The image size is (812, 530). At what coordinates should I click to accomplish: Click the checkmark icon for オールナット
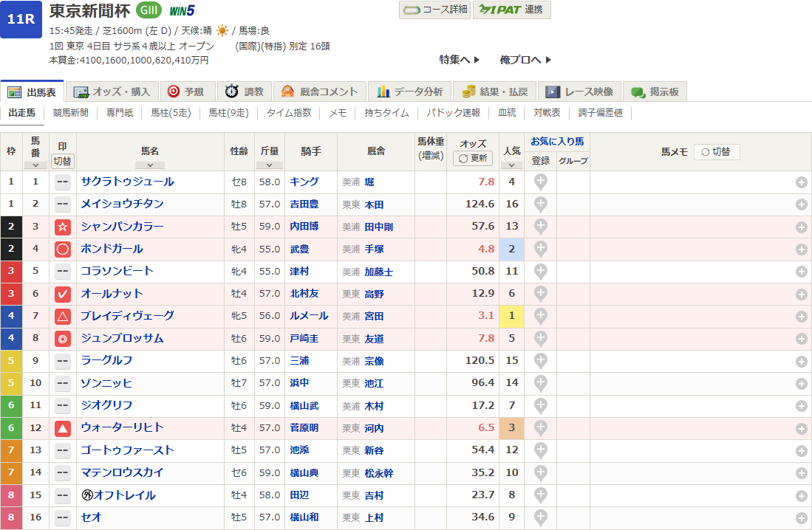(63, 294)
